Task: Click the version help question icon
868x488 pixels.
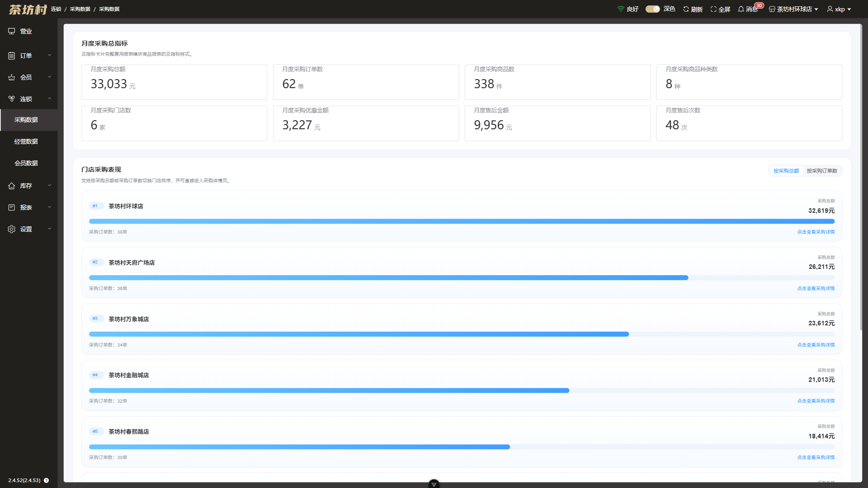Action: [46, 480]
